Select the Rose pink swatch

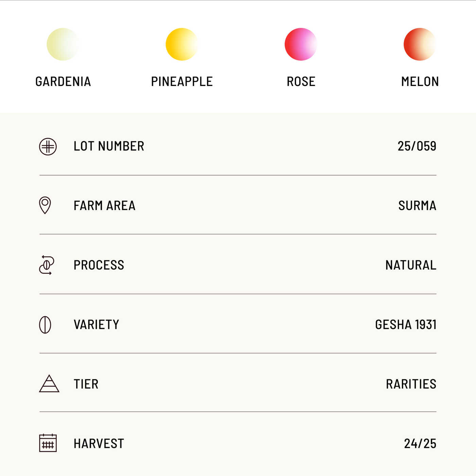(x=301, y=44)
